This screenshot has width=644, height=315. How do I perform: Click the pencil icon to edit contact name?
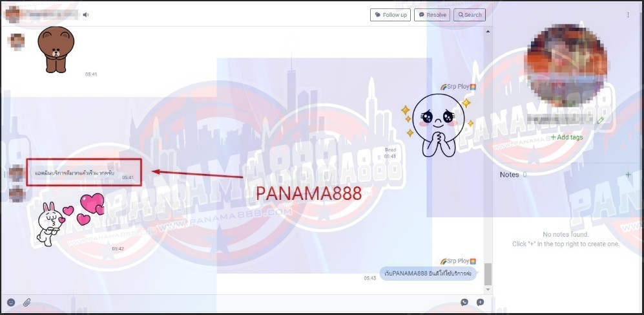pyautogui.click(x=601, y=120)
